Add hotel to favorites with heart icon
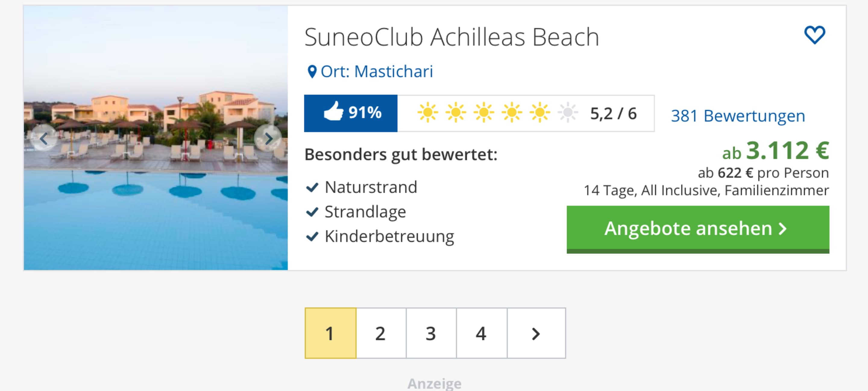The width and height of the screenshot is (868, 391). (x=814, y=35)
